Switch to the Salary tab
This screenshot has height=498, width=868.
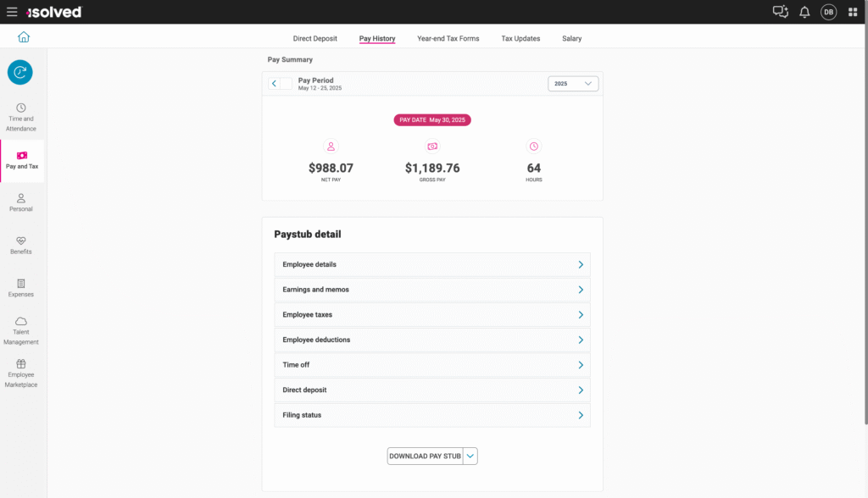point(571,38)
